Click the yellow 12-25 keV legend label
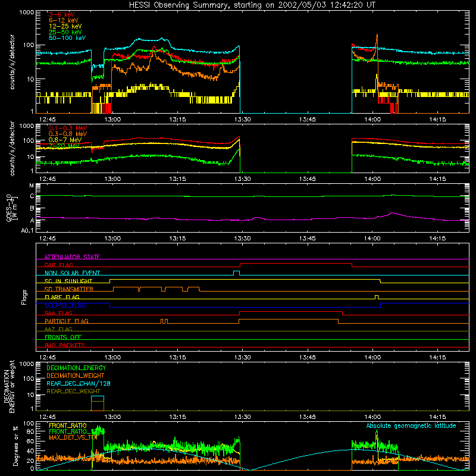This screenshot has height=476, width=476. [x=65, y=26]
